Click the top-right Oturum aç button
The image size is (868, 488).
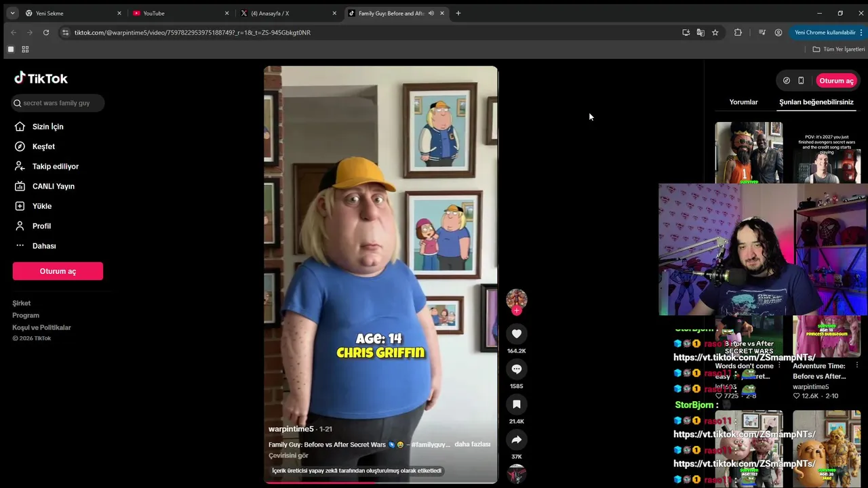pyautogui.click(x=836, y=81)
